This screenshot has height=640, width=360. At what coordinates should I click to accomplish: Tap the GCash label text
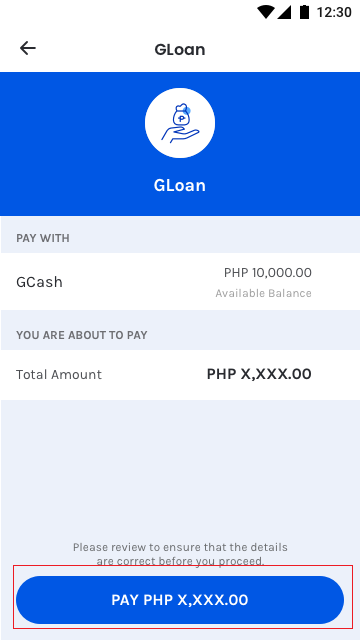[39, 282]
